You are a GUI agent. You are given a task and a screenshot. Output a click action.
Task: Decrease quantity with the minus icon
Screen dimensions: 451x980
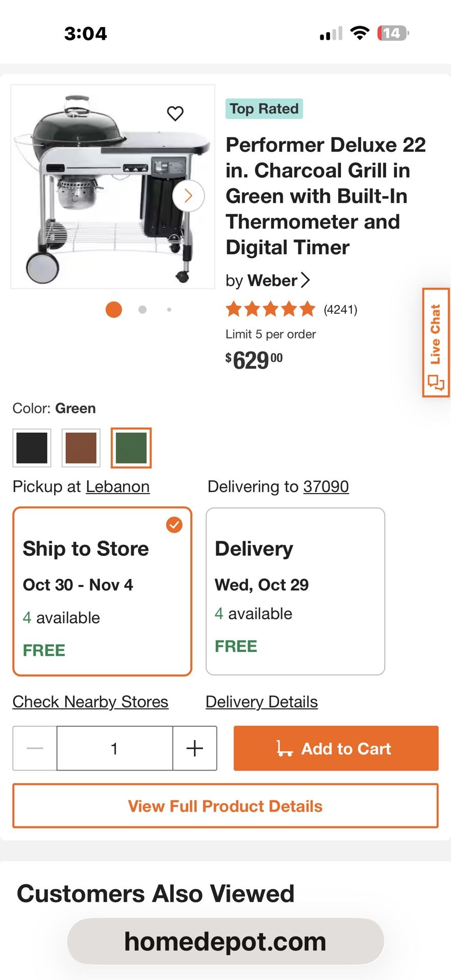(34, 748)
